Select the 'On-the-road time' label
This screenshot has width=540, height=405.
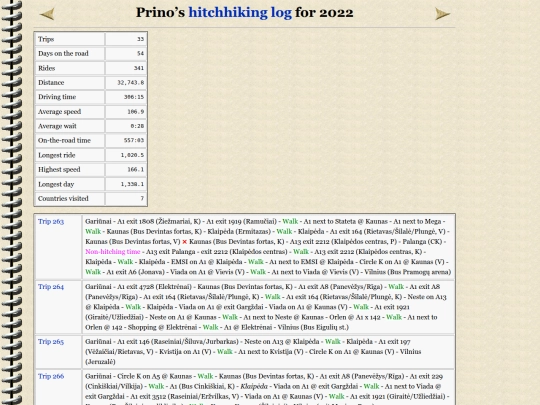[64, 141]
